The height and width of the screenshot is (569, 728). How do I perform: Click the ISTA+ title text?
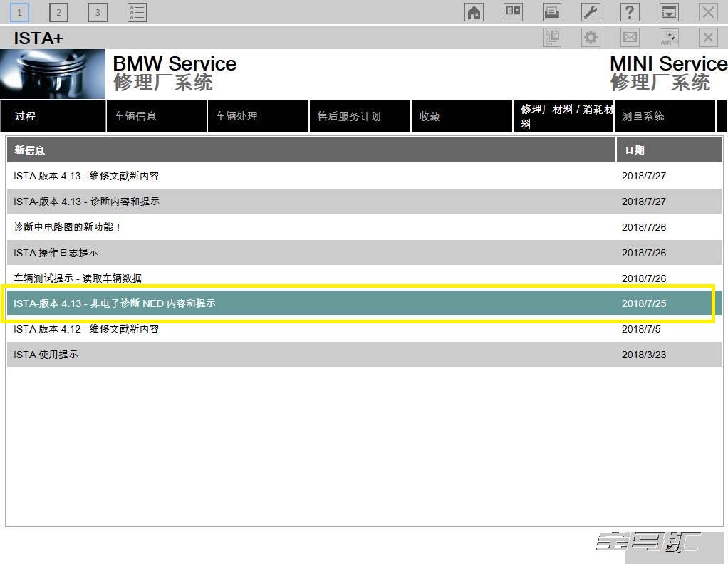click(x=38, y=38)
